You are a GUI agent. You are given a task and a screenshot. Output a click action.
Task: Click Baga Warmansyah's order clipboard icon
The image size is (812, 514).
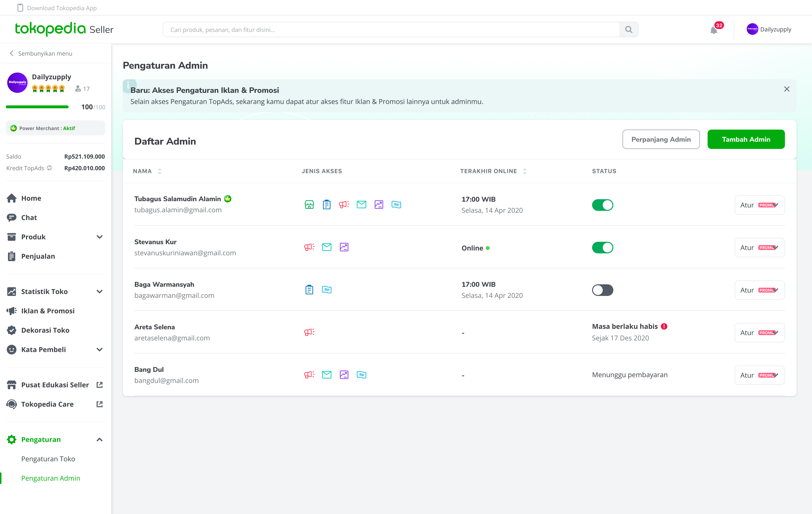pyautogui.click(x=309, y=290)
